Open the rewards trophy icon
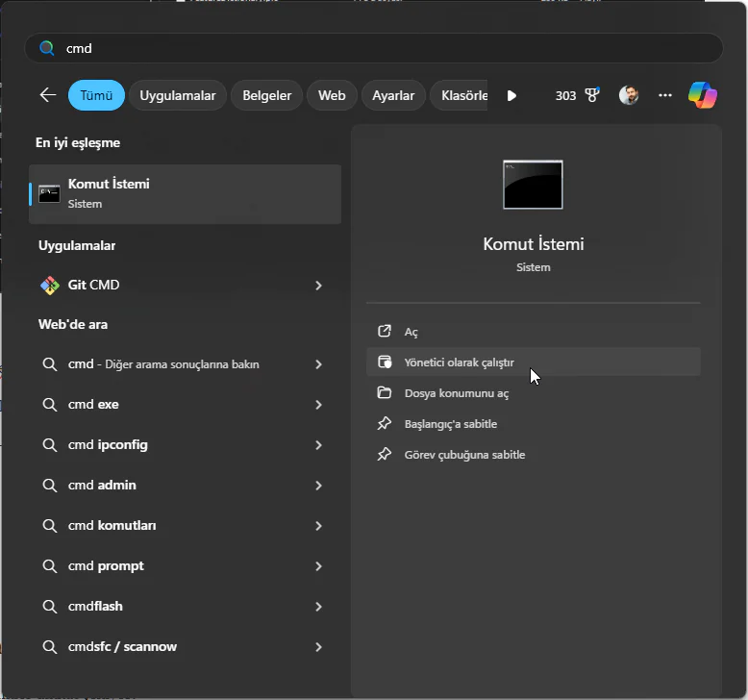The width and height of the screenshot is (748, 700). [x=592, y=95]
